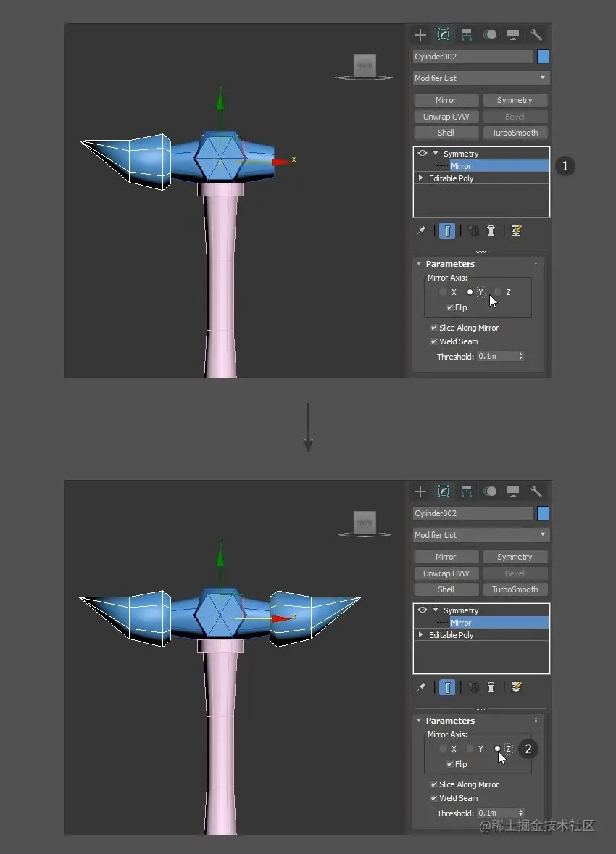
Task: Toggle Show End Result in upper panel
Action: click(446, 231)
